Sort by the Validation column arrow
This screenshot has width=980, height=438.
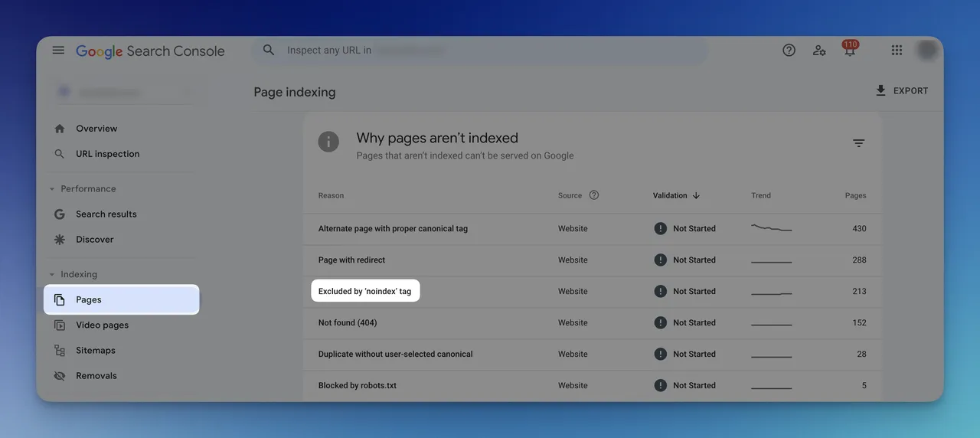[696, 195]
